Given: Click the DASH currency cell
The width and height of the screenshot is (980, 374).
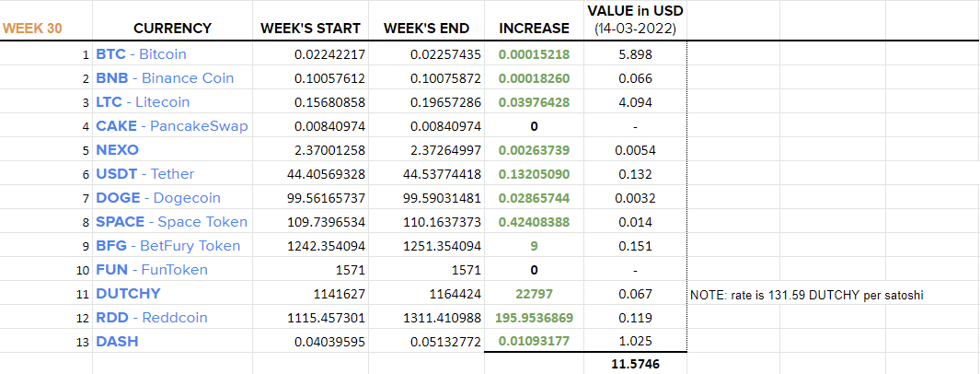Looking at the screenshot, I should click(x=172, y=342).
